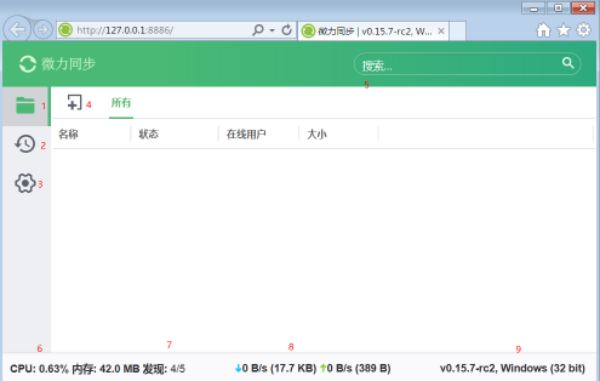This screenshot has width=600, height=381.
Task: Click the browser back button
Action: [x=16, y=29]
